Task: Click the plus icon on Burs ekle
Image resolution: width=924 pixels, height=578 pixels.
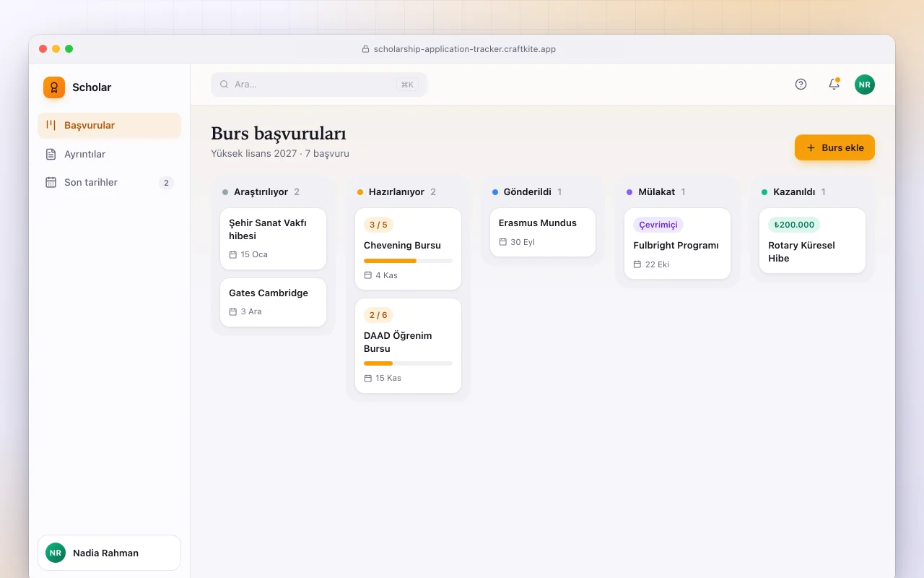Action: (811, 147)
